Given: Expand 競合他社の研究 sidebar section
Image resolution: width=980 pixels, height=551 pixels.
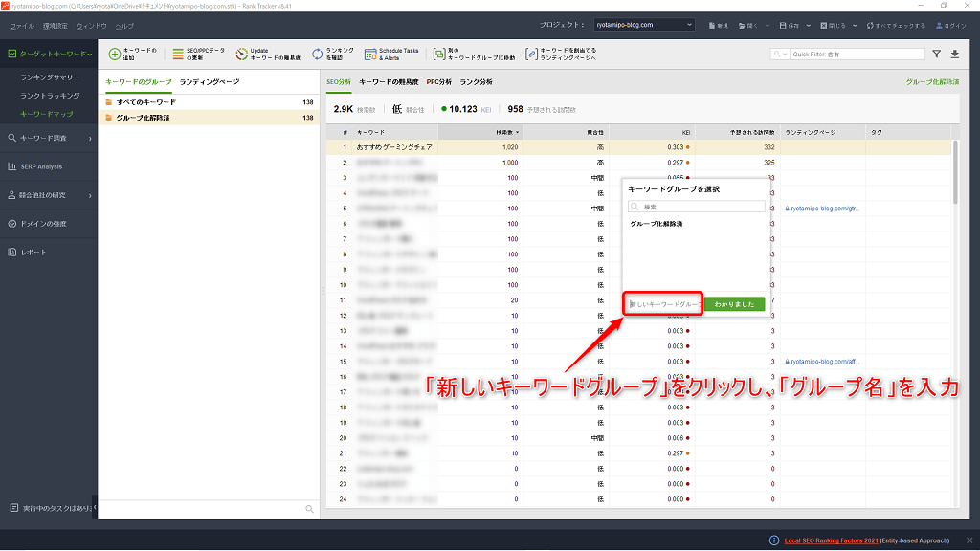Looking at the screenshot, I should point(48,195).
